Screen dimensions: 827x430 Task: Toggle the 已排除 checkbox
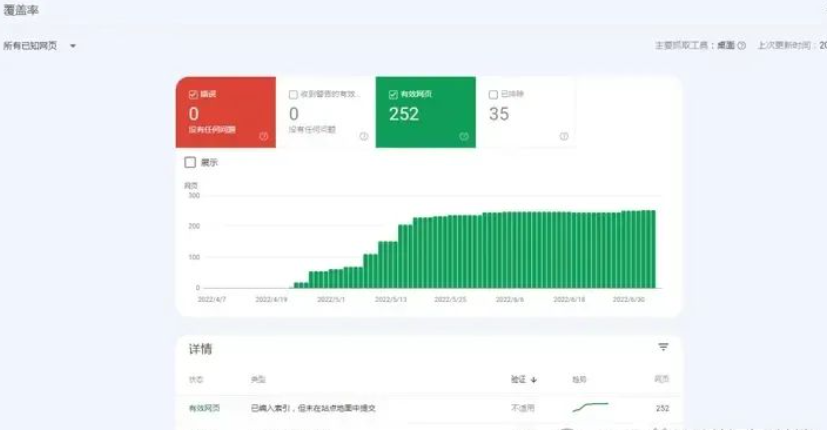pyautogui.click(x=493, y=94)
